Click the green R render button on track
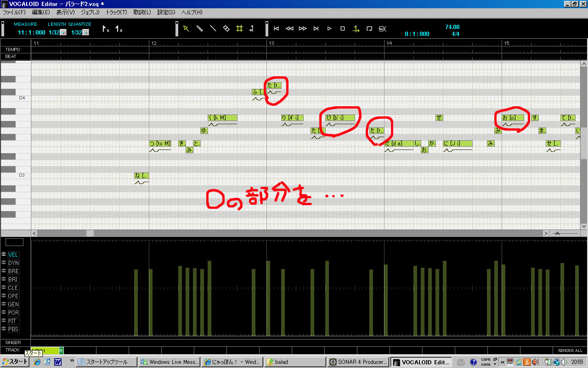The image size is (588, 368). click(61, 351)
